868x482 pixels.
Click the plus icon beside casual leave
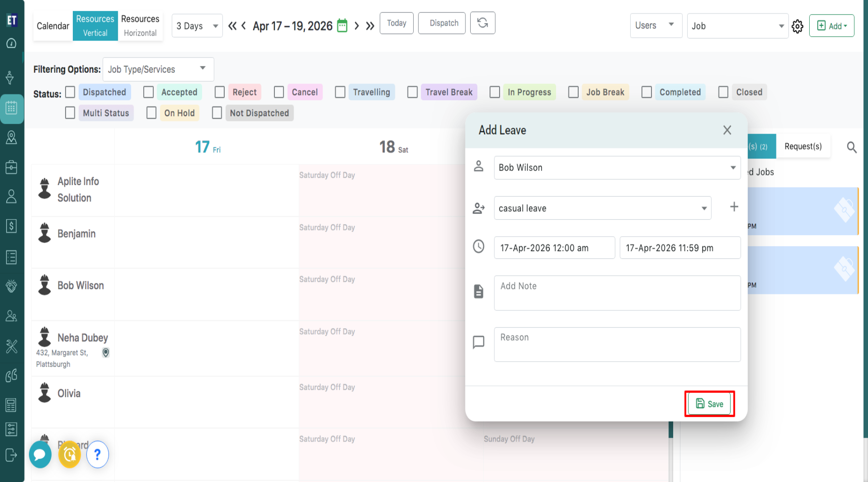pyautogui.click(x=734, y=207)
